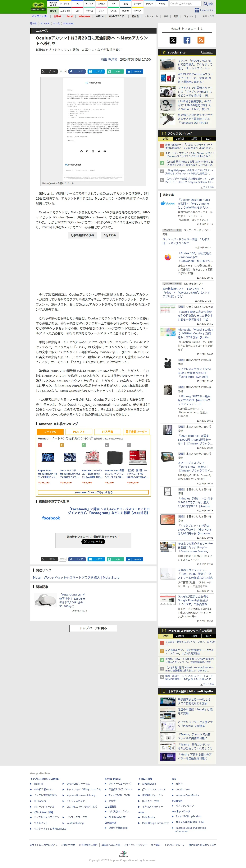The image size is (246, 868).
Task: Click the トップページに戻る button
Action: point(93,628)
